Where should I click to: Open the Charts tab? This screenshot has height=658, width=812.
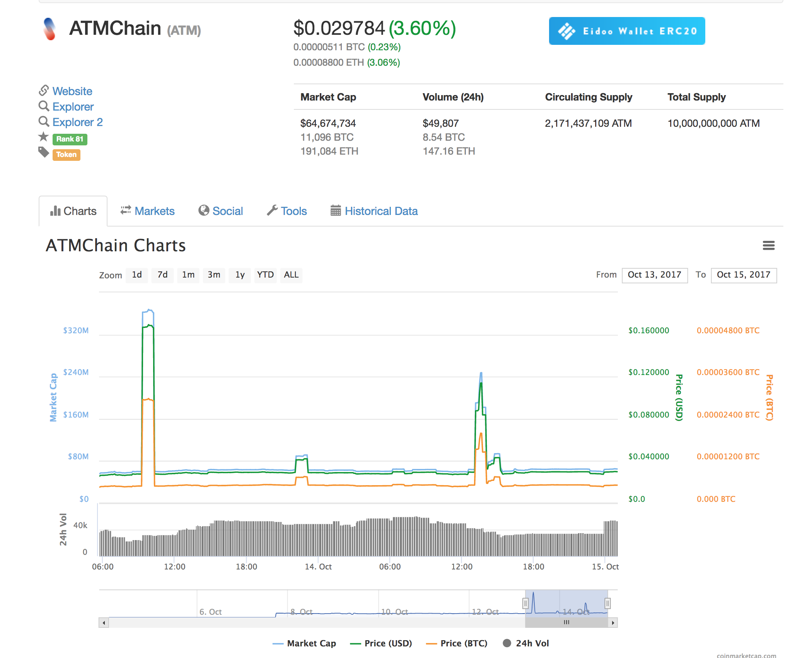click(x=73, y=211)
